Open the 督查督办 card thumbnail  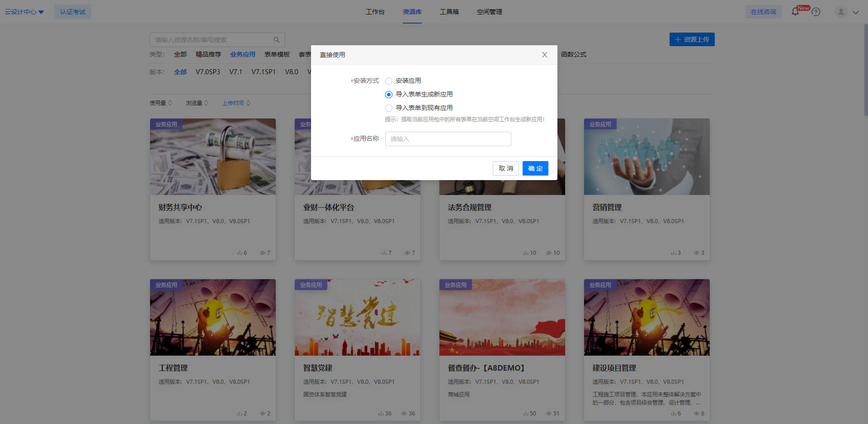coord(502,317)
